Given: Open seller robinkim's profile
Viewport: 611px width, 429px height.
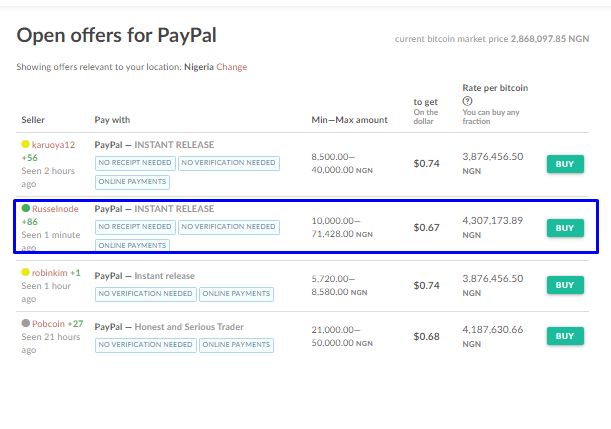Looking at the screenshot, I should click(x=49, y=273).
